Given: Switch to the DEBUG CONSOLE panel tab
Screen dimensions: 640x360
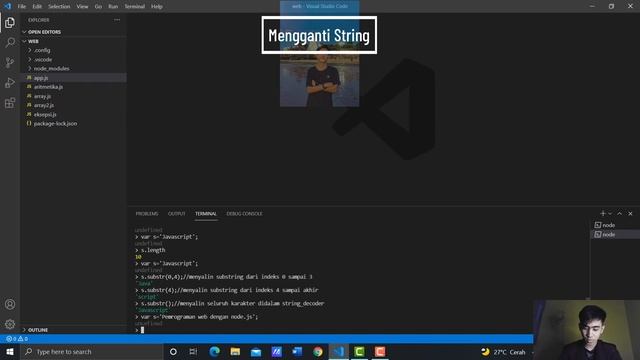Looking at the screenshot, I should pyautogui.click(x=244, y=213).
